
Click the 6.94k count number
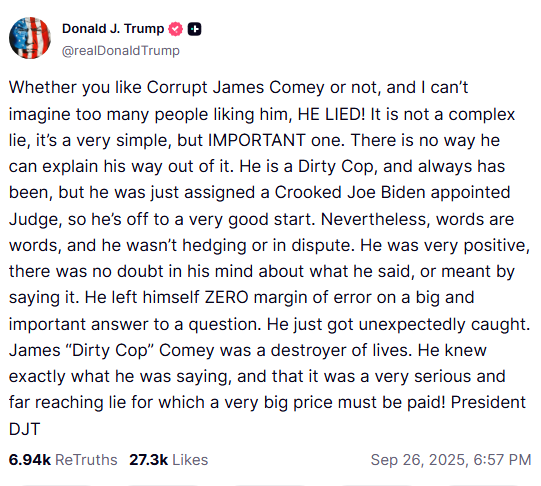pos(30,460)
